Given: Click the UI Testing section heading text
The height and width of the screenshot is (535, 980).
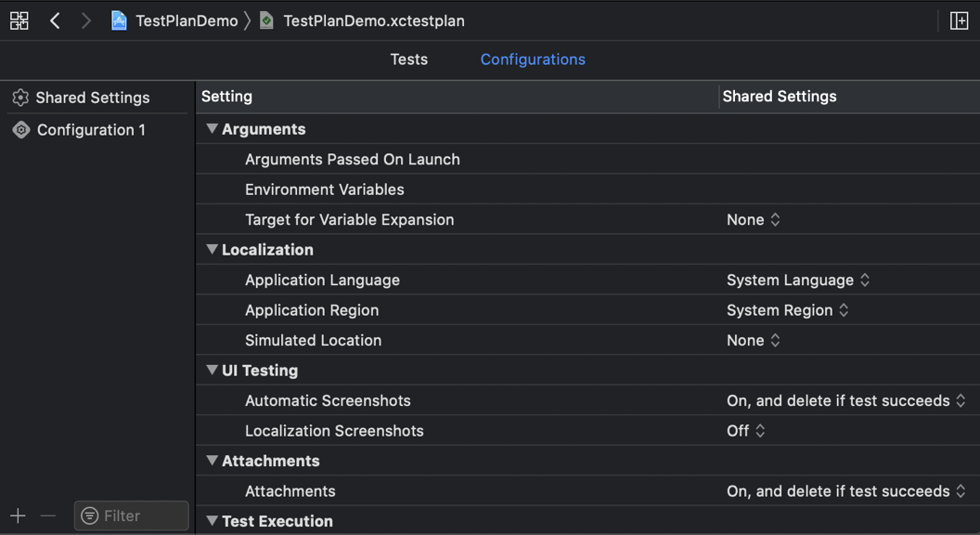Looking at the screenshot, I should (x=260, y=371).
